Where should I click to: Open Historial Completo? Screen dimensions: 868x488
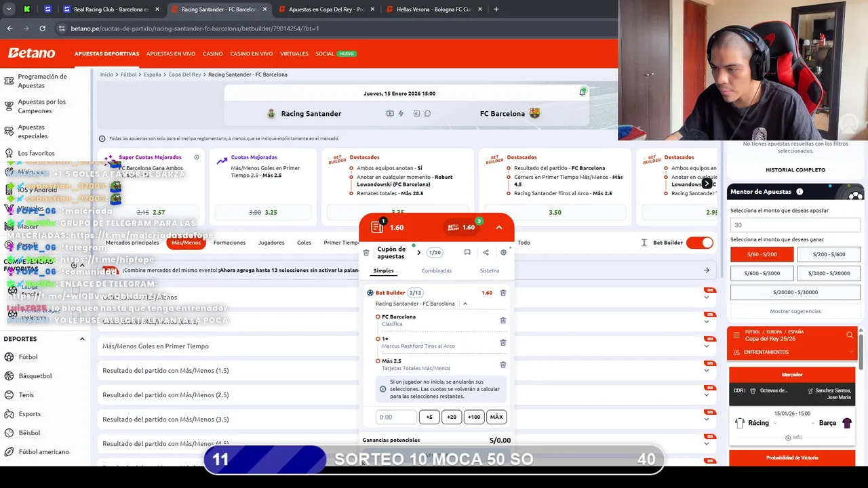click(795, 169)
